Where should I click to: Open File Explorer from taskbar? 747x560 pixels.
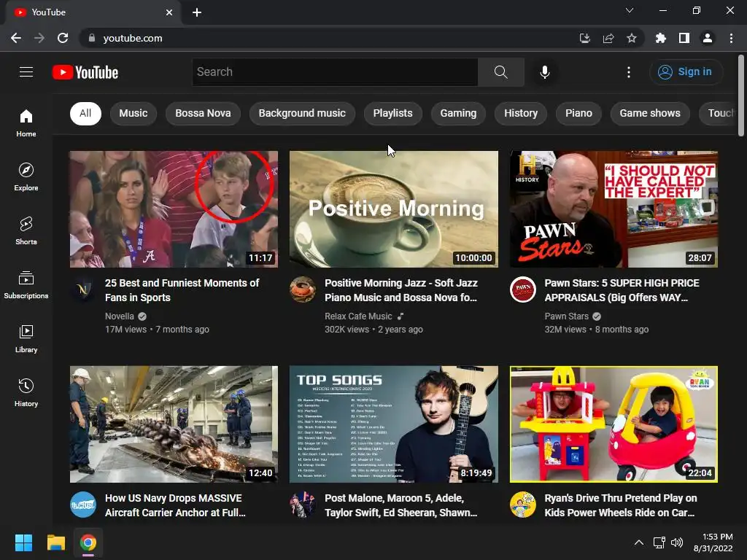55,542
